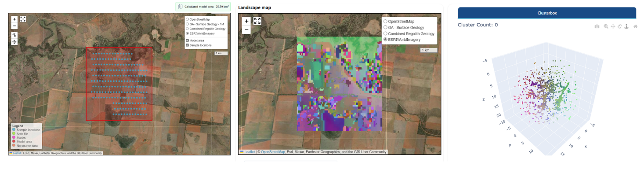Zoom out on the left sample map
Screen dimensions: 644x169
tap(14, 26)
